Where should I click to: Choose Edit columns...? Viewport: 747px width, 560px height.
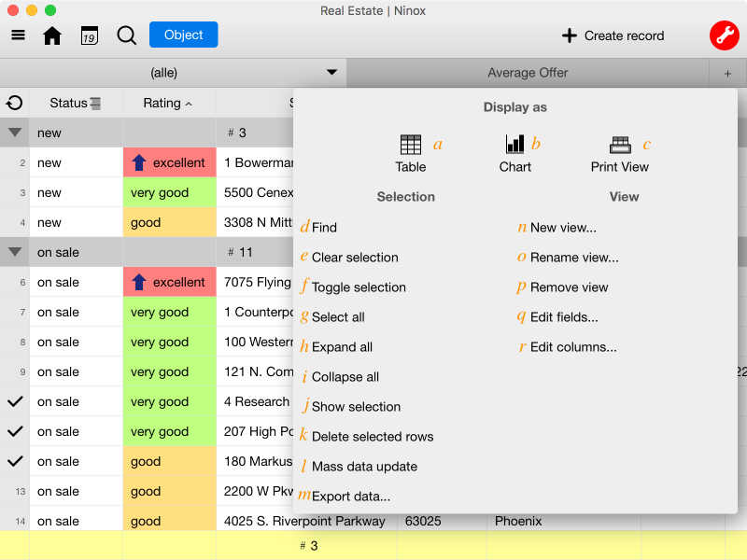tap(573, 347)
